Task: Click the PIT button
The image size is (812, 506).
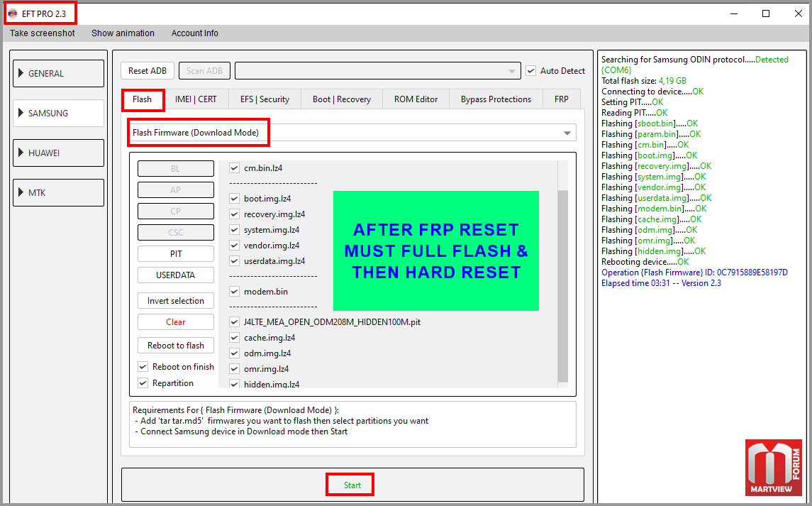Action: tap(176, 253)
